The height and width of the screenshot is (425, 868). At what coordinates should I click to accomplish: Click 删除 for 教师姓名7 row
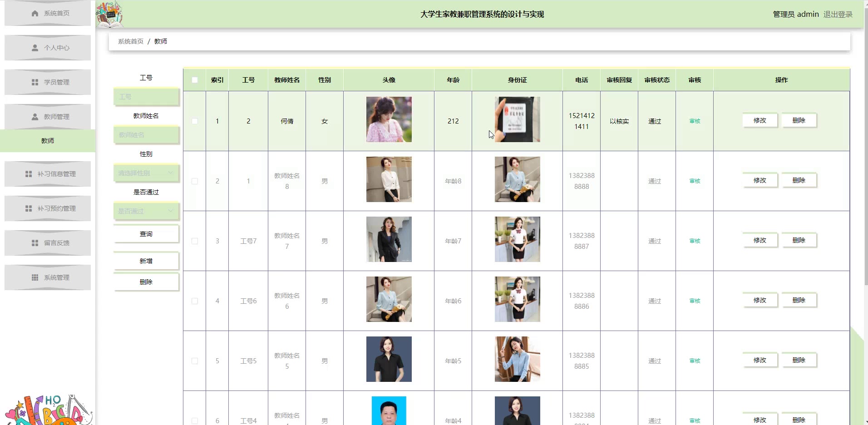pyautogui.click(x=799, y=240)
